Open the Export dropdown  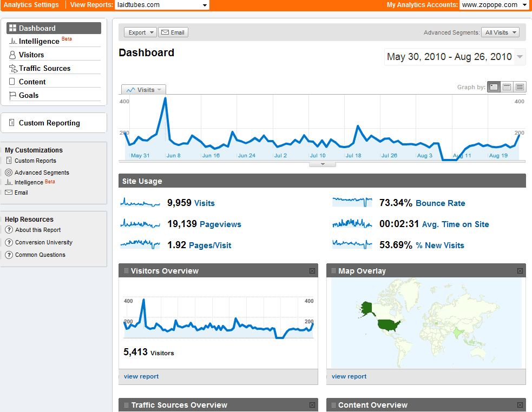pyautogui.click(x=140, y=32)
